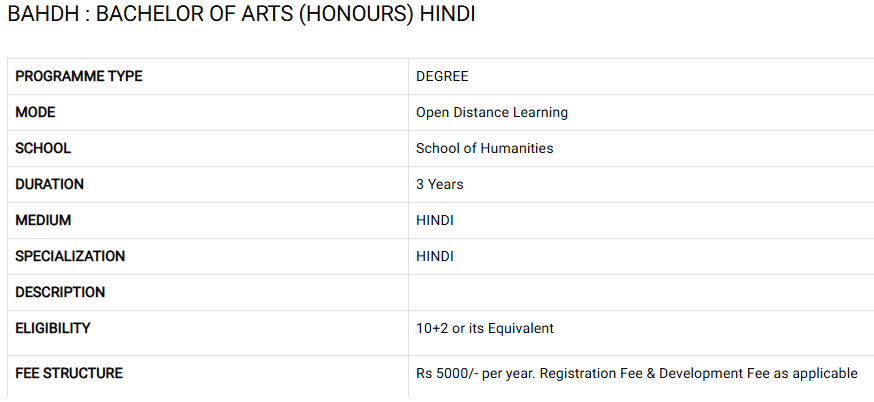This screenshot has width=874, height=402.
Task: Click the Open Distance Learning text
Action: click(x=491, y=112)
